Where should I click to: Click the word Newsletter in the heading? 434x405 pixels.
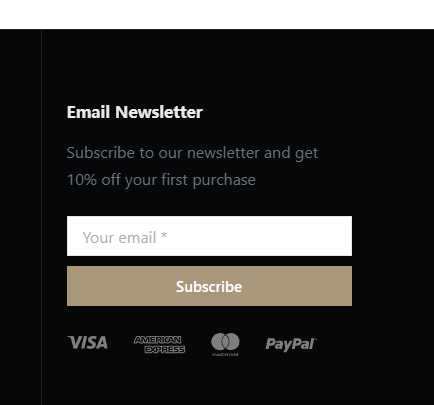(x=159, y=112)
